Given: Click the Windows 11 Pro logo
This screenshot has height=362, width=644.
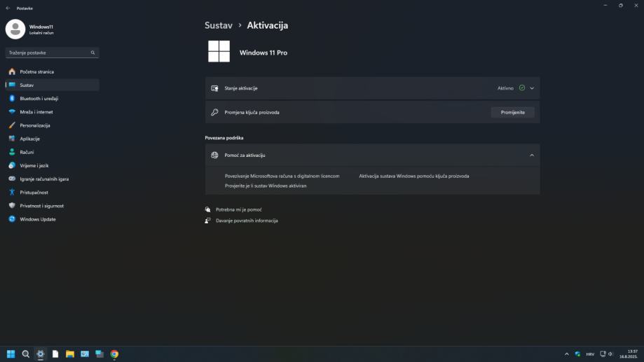Looking at the screenshot, I should (x=219, y=51).
